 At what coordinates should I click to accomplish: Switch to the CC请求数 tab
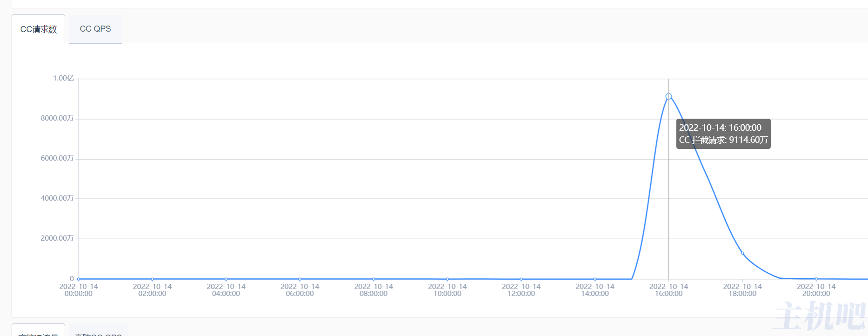39,29
